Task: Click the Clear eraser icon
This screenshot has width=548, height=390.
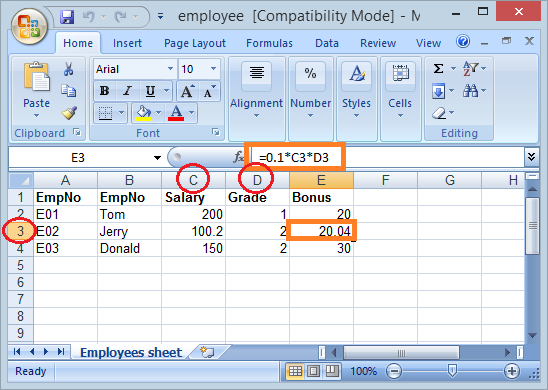Action: tap(439, 113)
